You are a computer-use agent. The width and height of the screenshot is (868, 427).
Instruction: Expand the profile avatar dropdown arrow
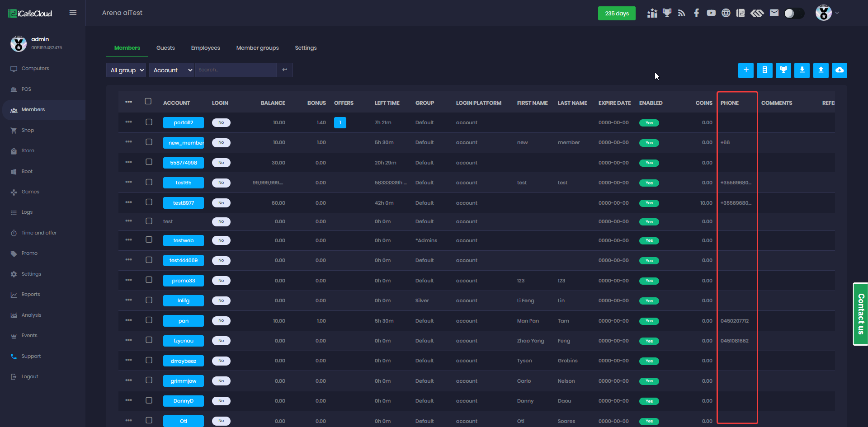[837, 13]
